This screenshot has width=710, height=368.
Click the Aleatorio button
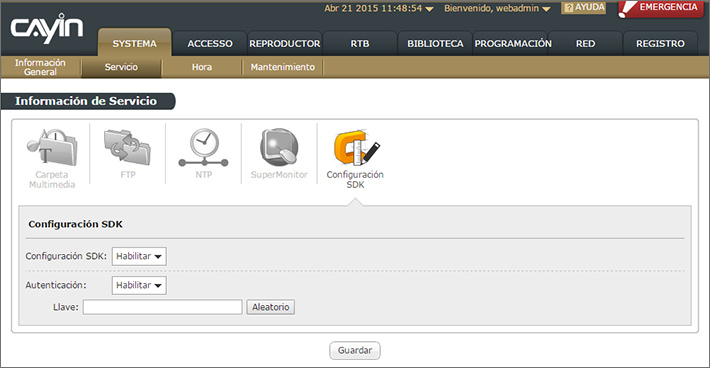[x=270, y=307]
